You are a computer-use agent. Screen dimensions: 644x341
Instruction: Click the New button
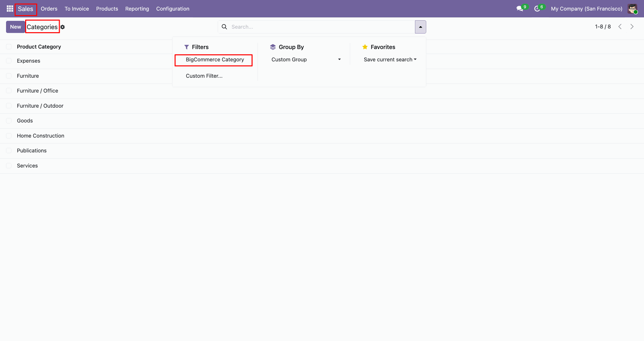(x=15, y=27)
